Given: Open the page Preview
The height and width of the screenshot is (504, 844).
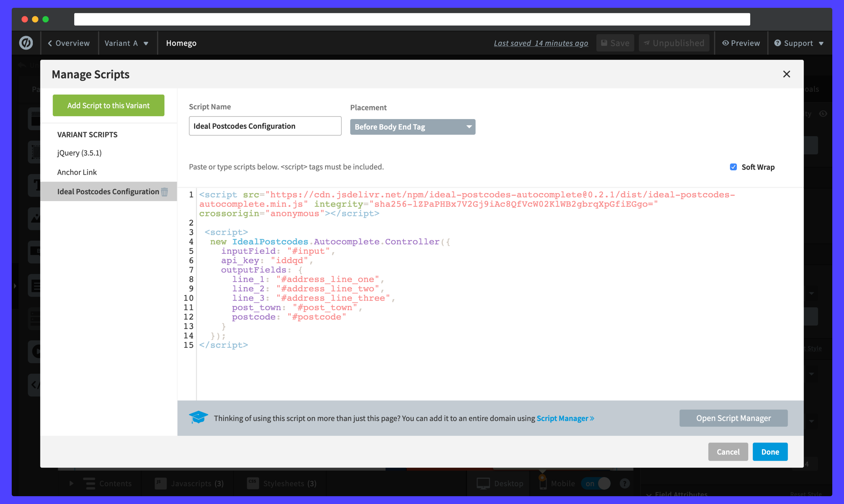Looking at the screenshot, I should click(x=741, y=43).
